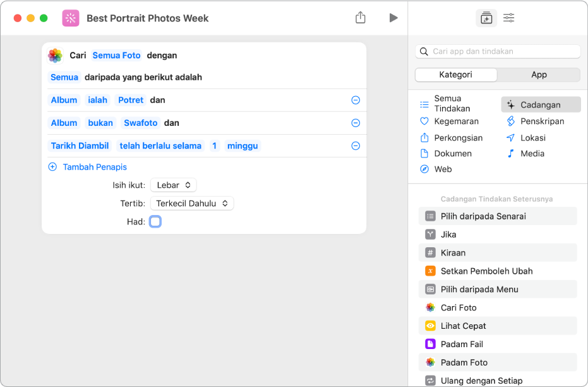The image size is (588, 387).
Task: Open the Tertib Terkecil Dahulu dropdown
Action: 192,204
